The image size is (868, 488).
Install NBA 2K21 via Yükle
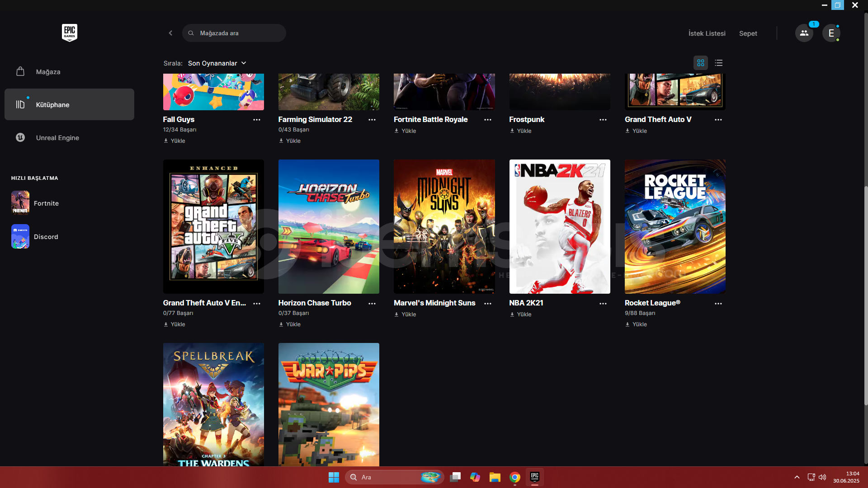coord(520,314)
